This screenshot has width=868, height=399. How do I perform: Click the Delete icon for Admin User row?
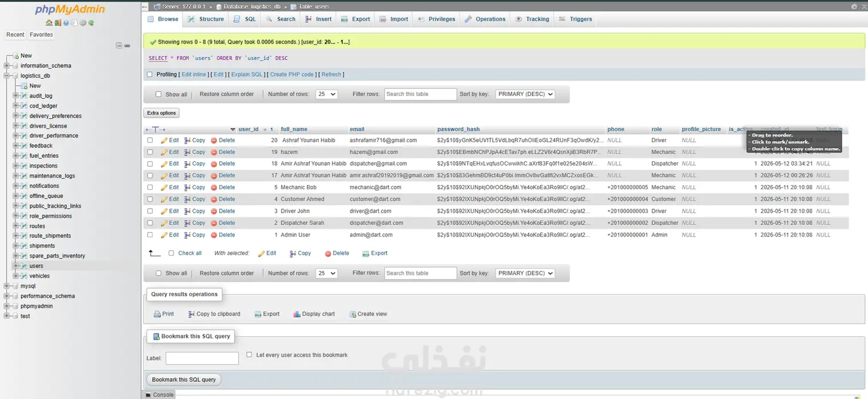click(214, 235)
